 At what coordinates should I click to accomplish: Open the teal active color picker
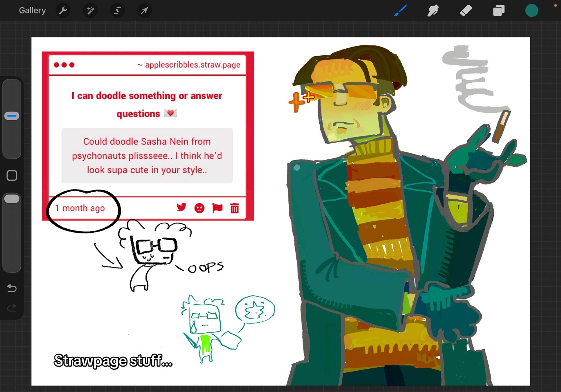(532, 11)
